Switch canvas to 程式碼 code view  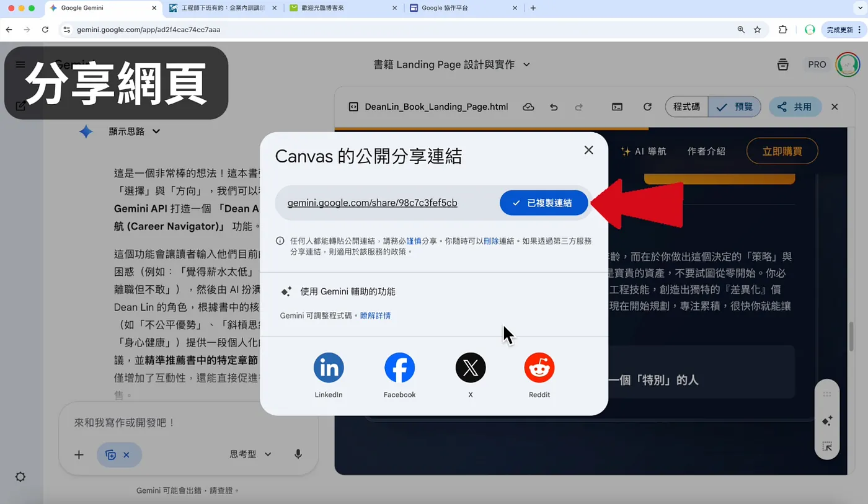tap(687, 107)
